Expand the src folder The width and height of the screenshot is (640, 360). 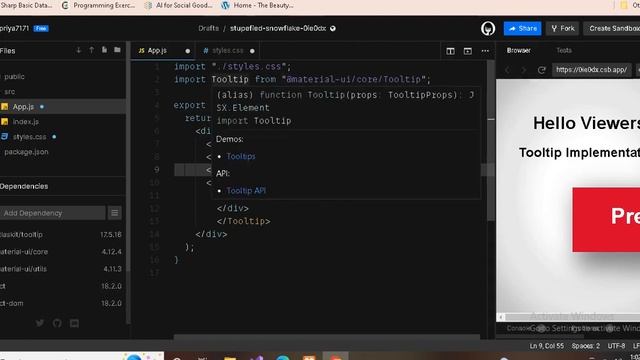pyautogui.click(x=10, y=92)
